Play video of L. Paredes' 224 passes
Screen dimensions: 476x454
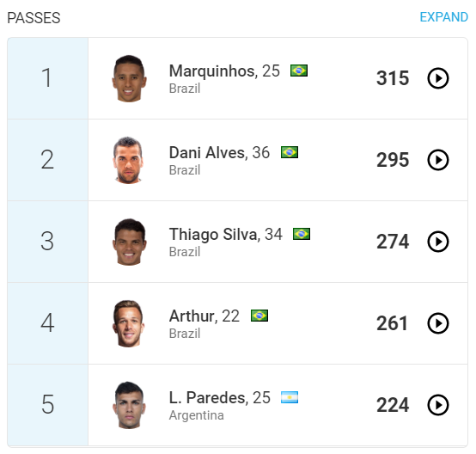tap(437, 405)
